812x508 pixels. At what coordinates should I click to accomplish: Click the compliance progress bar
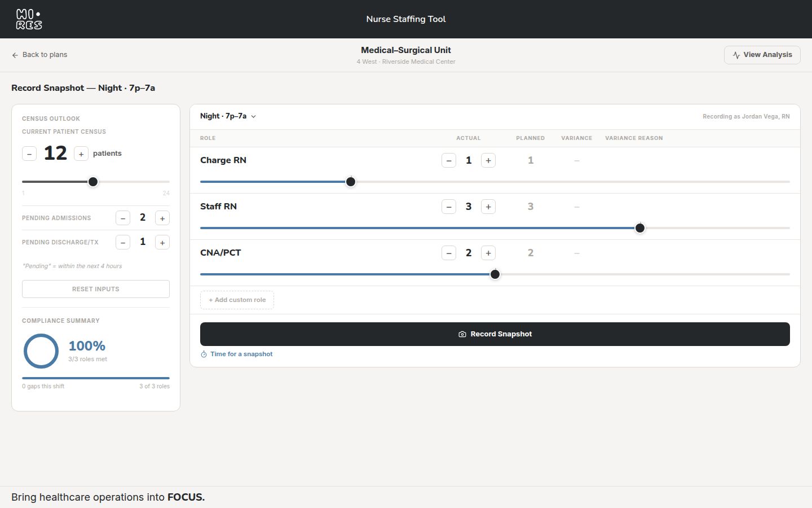click(96, 378)
